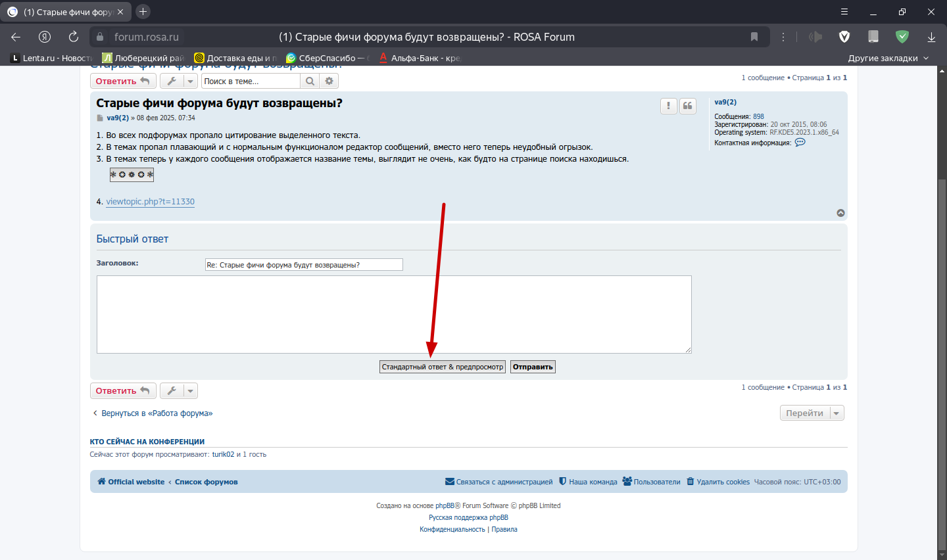Image resolution: width=947 pixels, height=560 pixels.
Task: Open the Русская поддержка phpBB link
Action: [469, 517]
